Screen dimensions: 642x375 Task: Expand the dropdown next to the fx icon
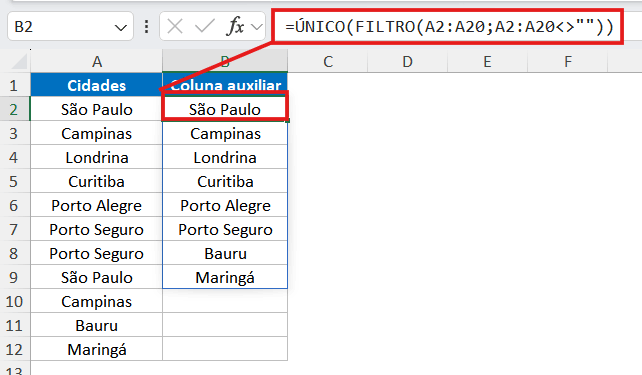click(257, 27)
